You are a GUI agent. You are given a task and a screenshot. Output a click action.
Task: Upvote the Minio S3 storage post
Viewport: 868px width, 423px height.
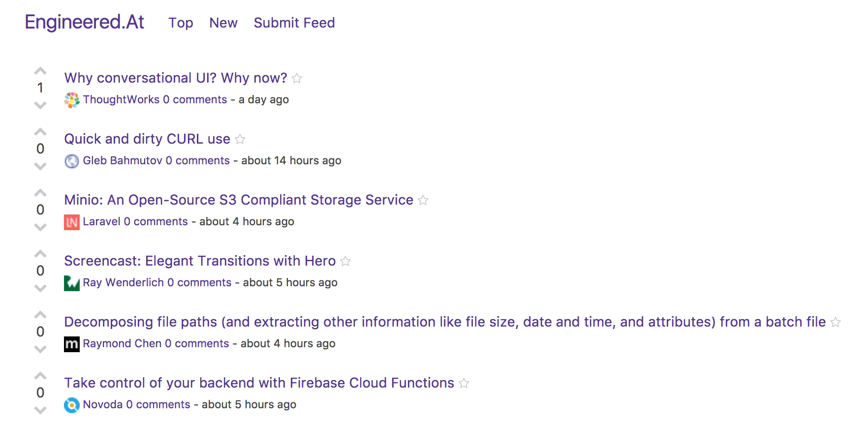click(40, 193)
